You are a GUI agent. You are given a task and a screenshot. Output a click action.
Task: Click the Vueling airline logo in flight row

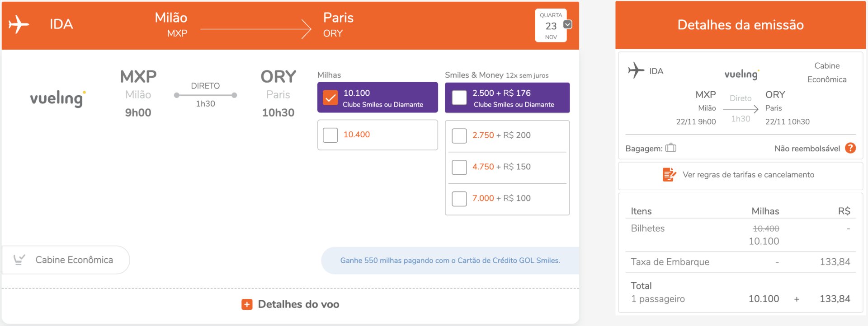(x=58, y=98)
